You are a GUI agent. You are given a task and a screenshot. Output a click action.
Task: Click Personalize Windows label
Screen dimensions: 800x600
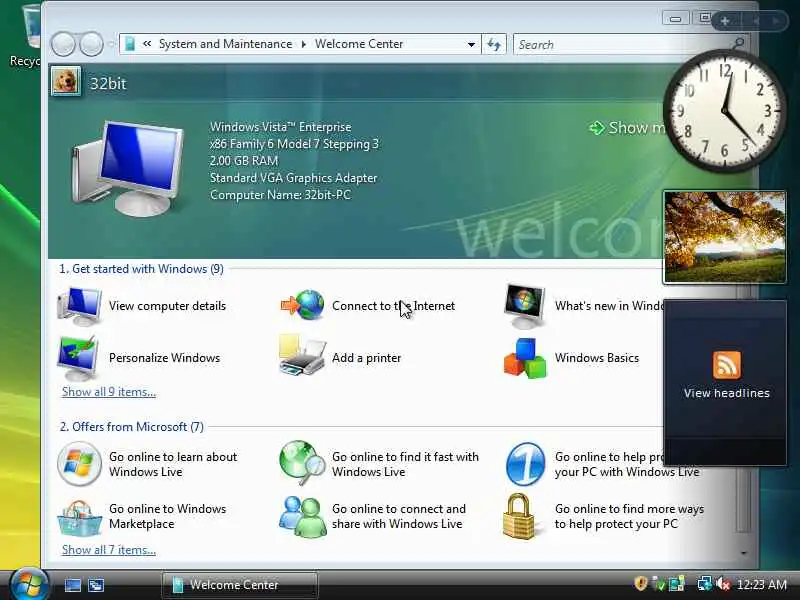tap(164, 358)
